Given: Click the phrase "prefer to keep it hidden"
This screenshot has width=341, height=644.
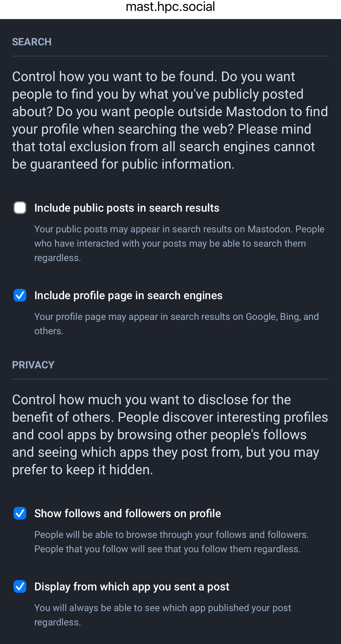Looking at the screenshot, I should (x=82, y=470).
